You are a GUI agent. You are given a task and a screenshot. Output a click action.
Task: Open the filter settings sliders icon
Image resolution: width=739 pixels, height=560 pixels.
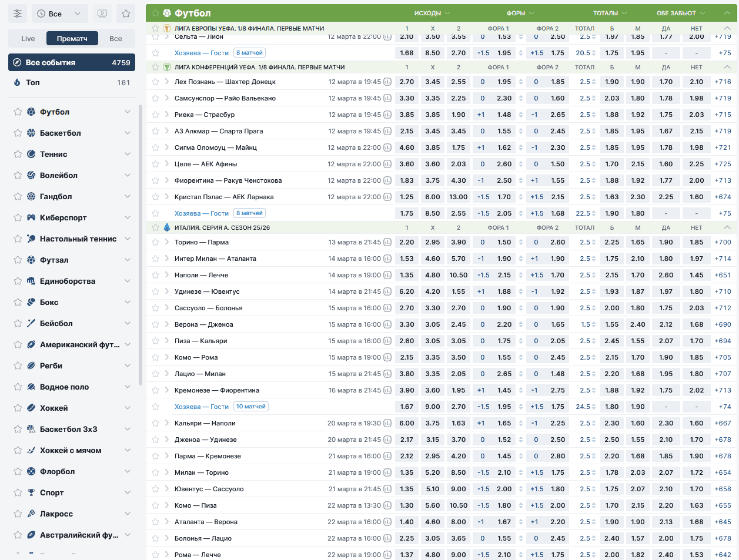click(18, 14)
